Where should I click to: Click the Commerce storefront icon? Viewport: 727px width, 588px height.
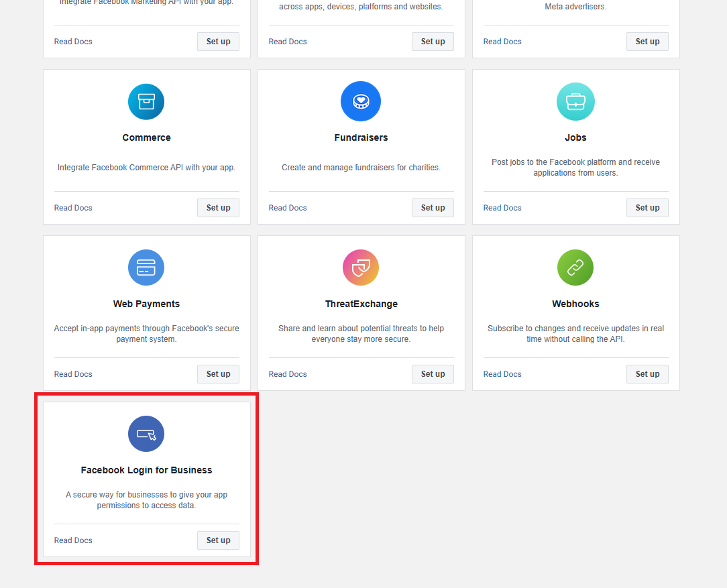click(x=146, y=101)
